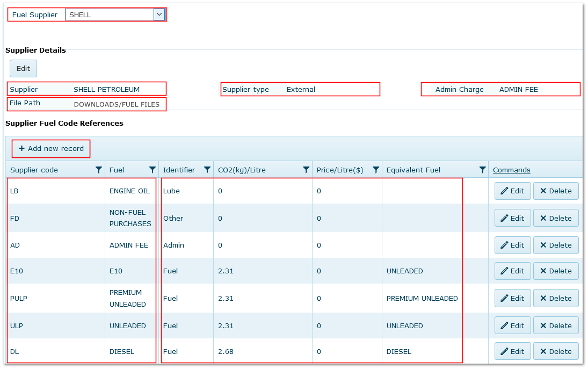Viewport: 588px width, 369px height.
Task: Click the Commands column header link
Action: [512, 170]
